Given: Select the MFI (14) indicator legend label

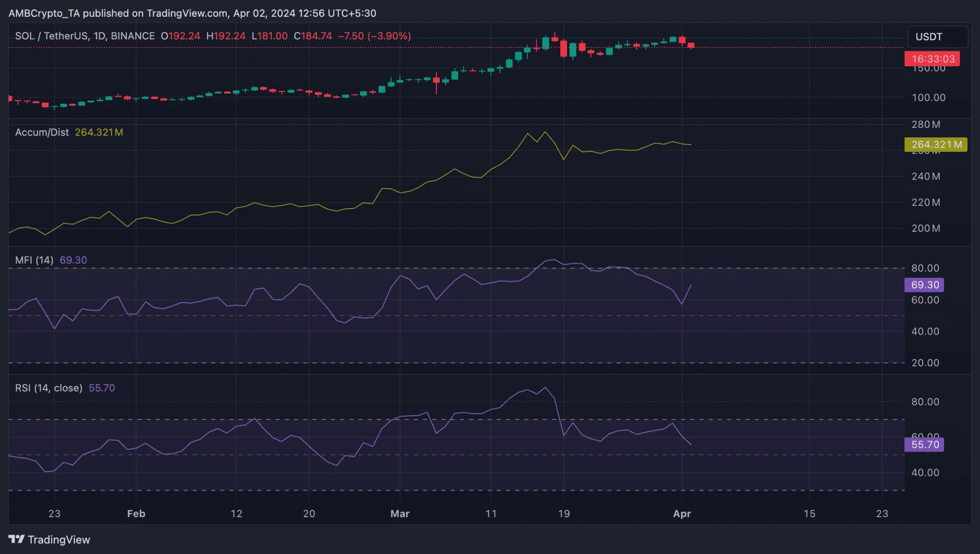Looking at the screenshot, I should point(34,260).
